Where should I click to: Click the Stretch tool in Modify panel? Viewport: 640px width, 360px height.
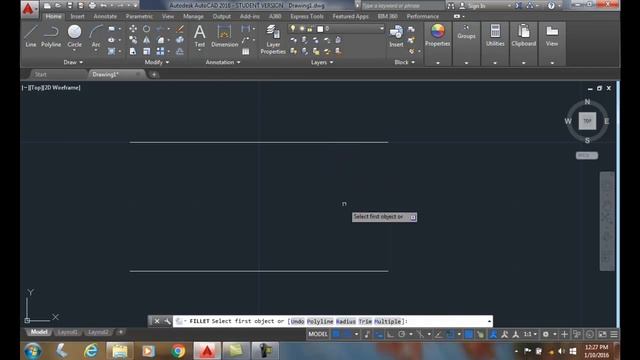133,51
